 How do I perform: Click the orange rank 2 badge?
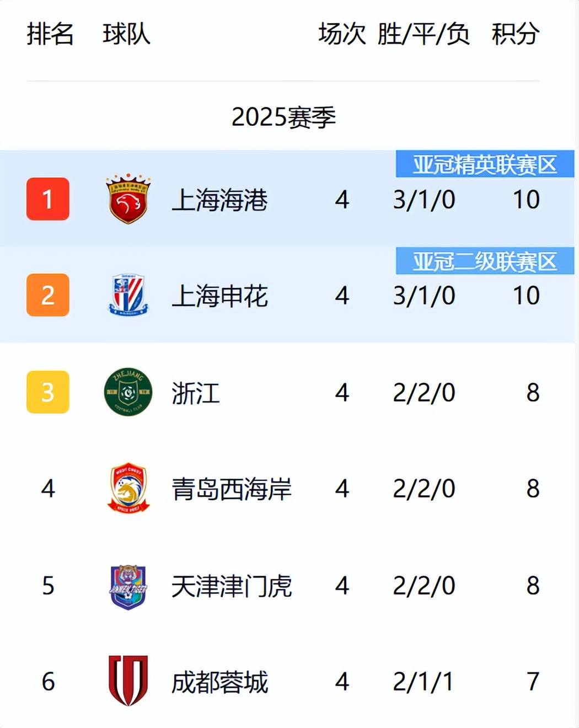point(48,296)
